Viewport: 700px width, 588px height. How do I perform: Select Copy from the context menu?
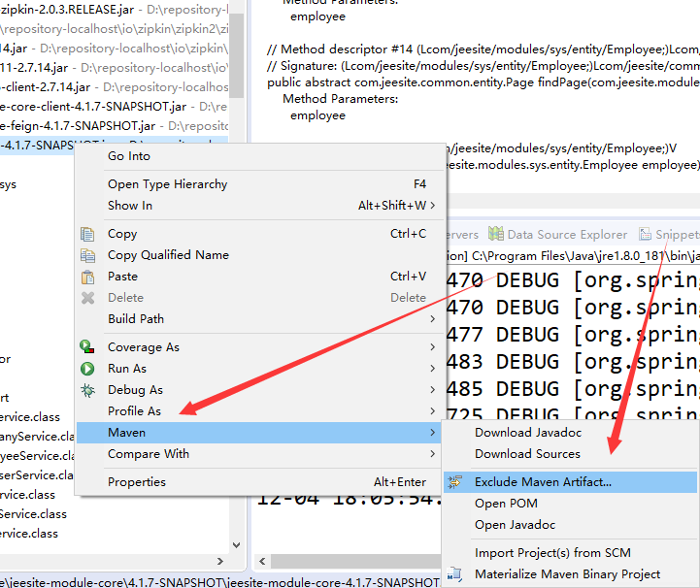(x=261, y=234)
